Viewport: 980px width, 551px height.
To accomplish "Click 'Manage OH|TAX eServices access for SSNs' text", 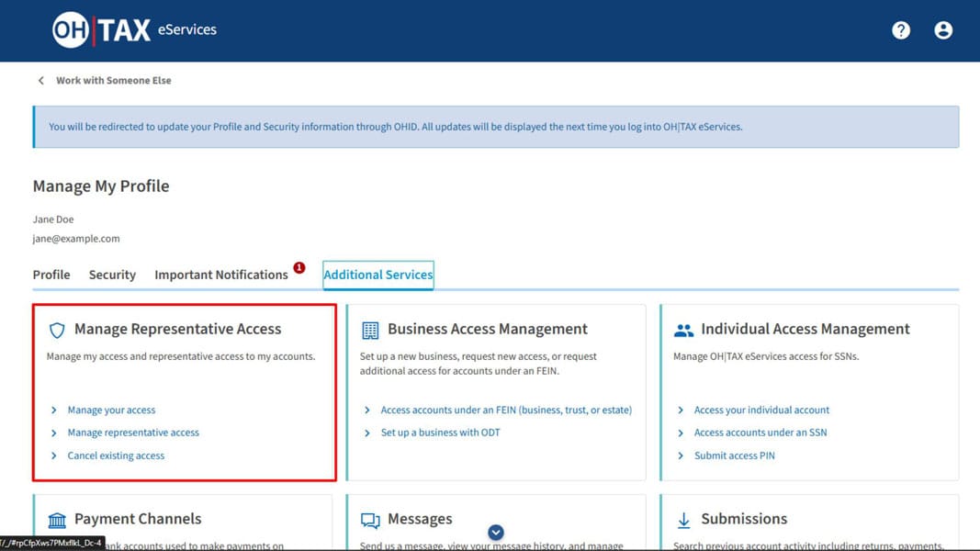I will tap(766, 356).
